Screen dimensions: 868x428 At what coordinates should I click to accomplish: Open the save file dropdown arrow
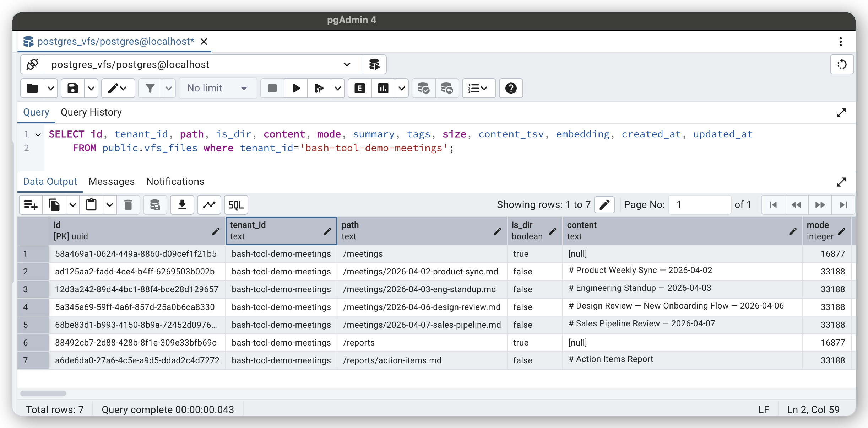tap(91, 88)
